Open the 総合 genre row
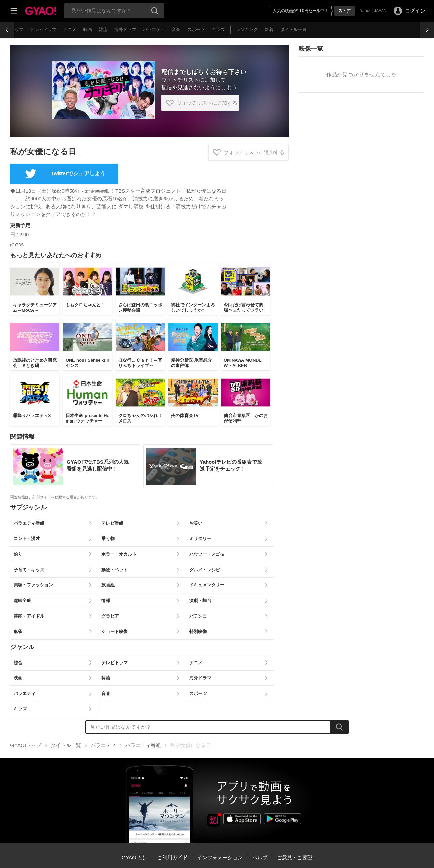 pos(54,663)
